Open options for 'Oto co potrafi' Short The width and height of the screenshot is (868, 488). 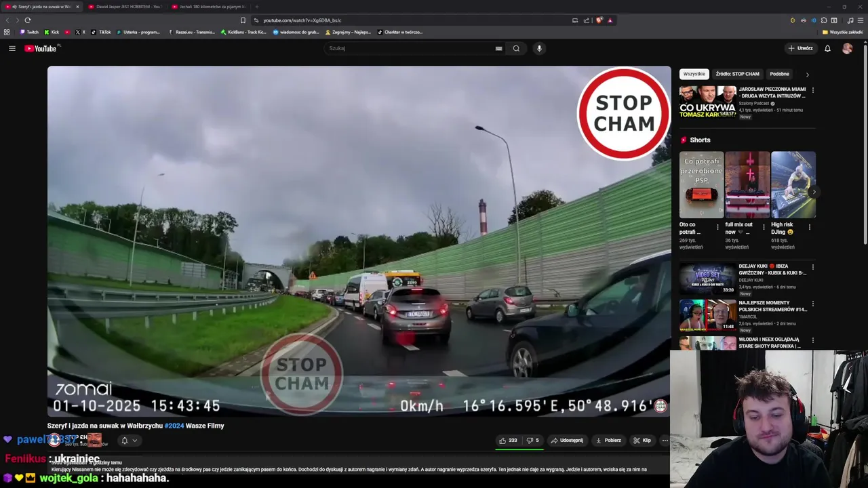(x=717, y=227)
